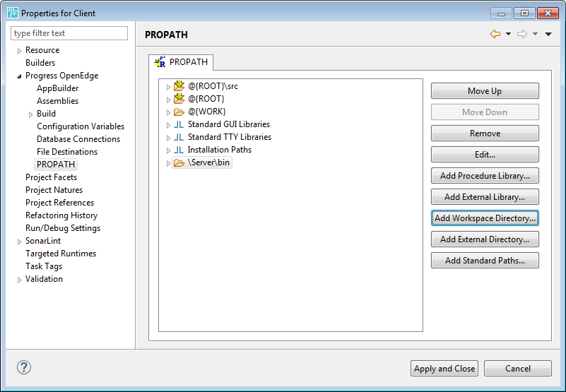Click Add External Library... button
This screenshot has height=392, width=566.
pyautogui.click(x=485, y=197)
